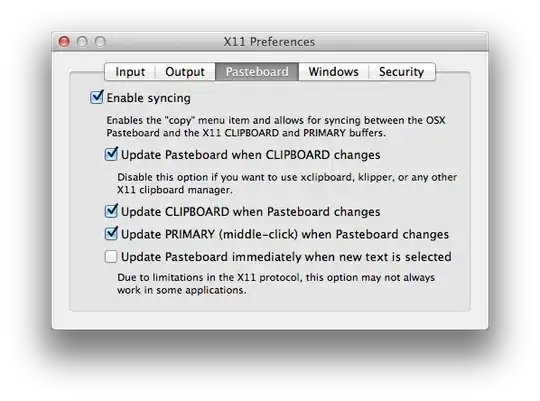540x401 pixels.
Task: Untick the Update PRIMARY middle-click checkbox
Action: coord(111,234)
